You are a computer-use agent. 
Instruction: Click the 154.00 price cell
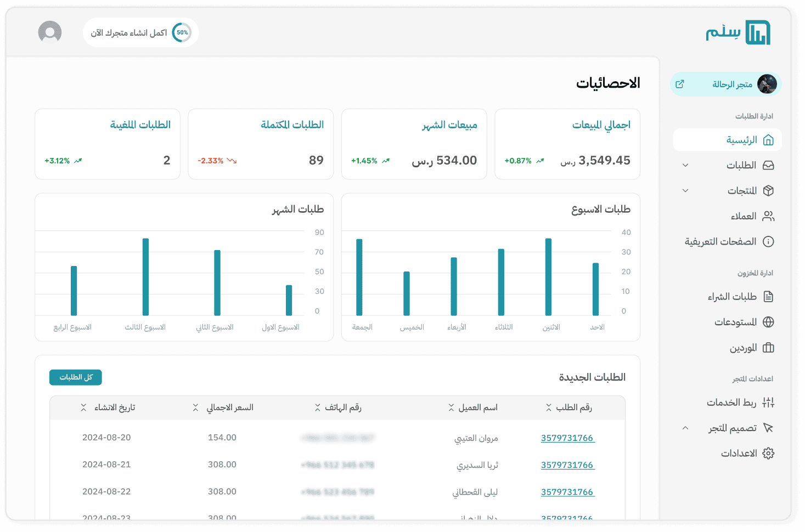coord(222,438)
